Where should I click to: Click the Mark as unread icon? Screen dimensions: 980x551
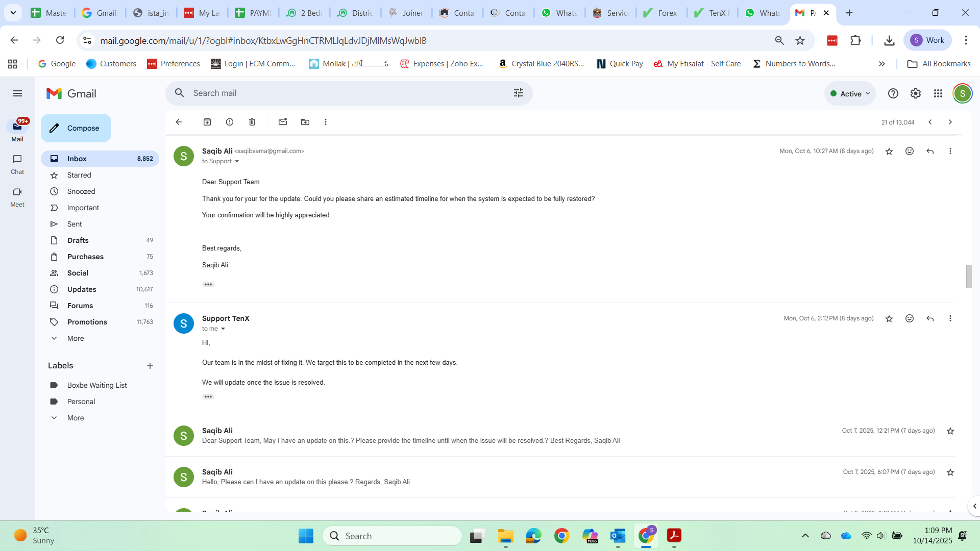point(283,122)
